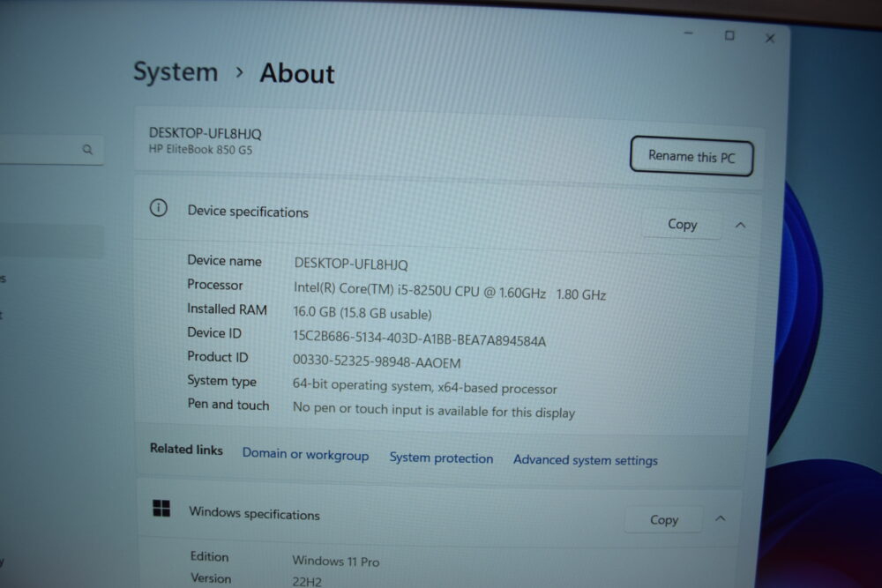The height and width of the screenshot is (588, 882).
Task: Click the Device specifications heading
Action: [248, 212]
